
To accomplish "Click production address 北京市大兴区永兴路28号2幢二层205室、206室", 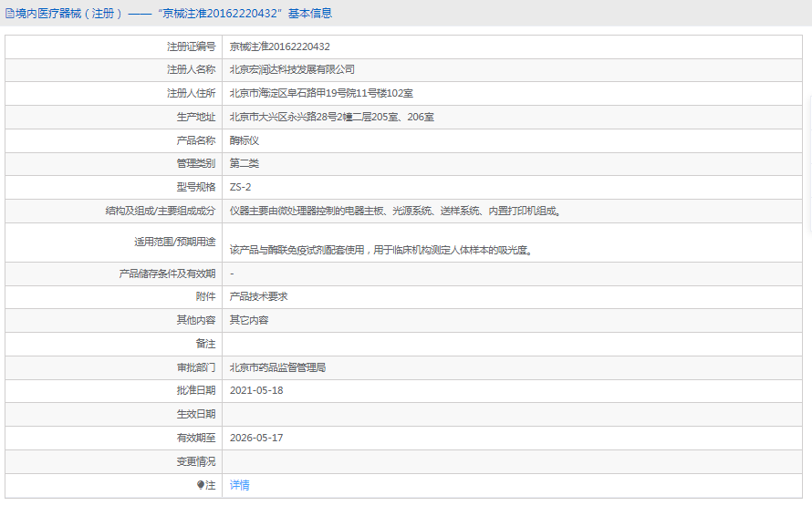I will 331,117.
